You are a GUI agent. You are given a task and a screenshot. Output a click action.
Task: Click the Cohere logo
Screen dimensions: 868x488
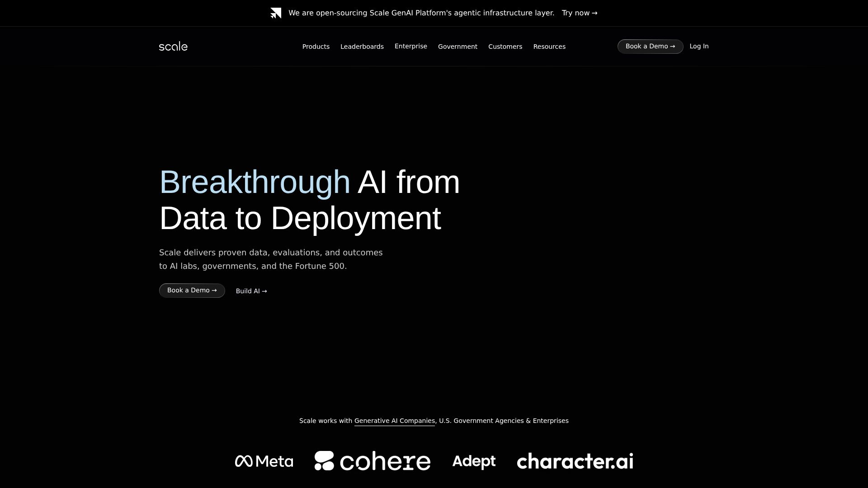tap(373, 461)
